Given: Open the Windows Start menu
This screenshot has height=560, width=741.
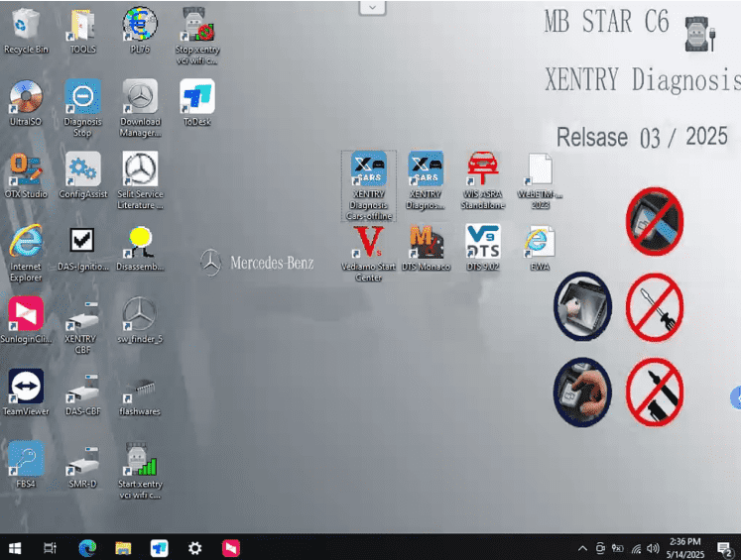Looking at the screenshot, I should point(15,548).
